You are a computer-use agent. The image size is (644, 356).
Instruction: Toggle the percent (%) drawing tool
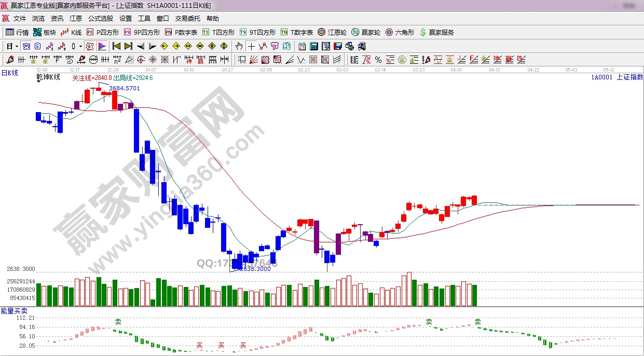(x=378, y=60)
